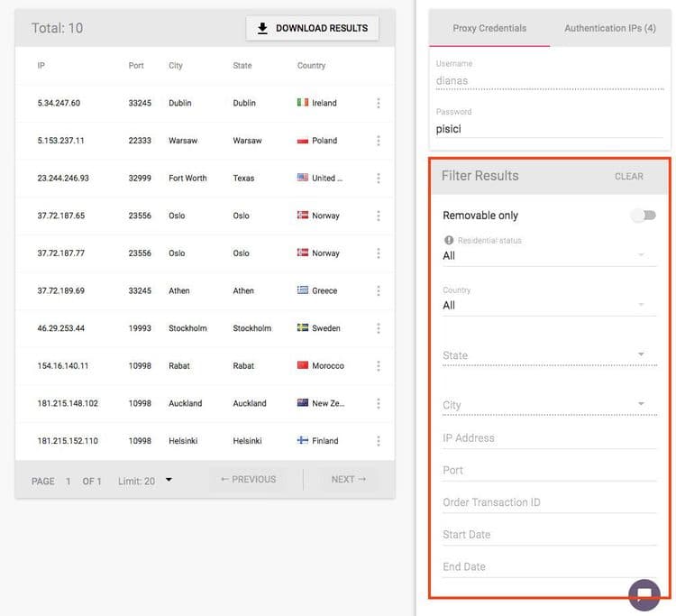Open the three-dot menu for Greece row
This screenshot has width=676, height=616.
[x=378, y=291]
